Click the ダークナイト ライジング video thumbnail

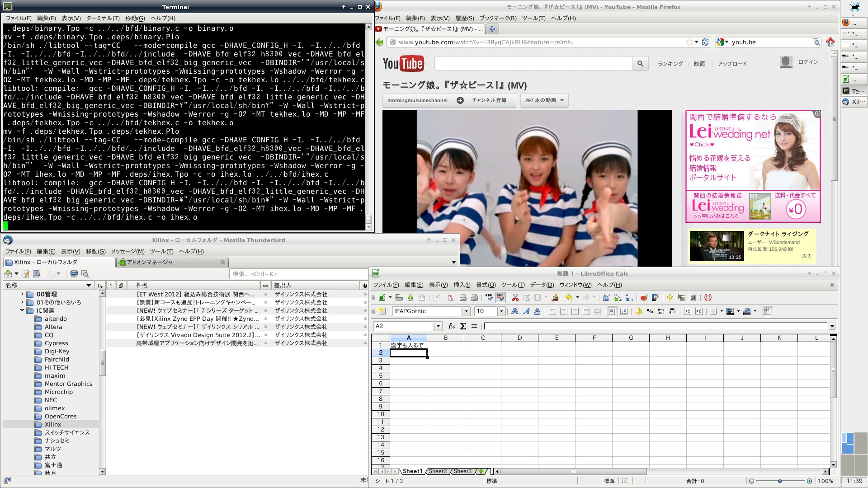(x=717, y=246)
